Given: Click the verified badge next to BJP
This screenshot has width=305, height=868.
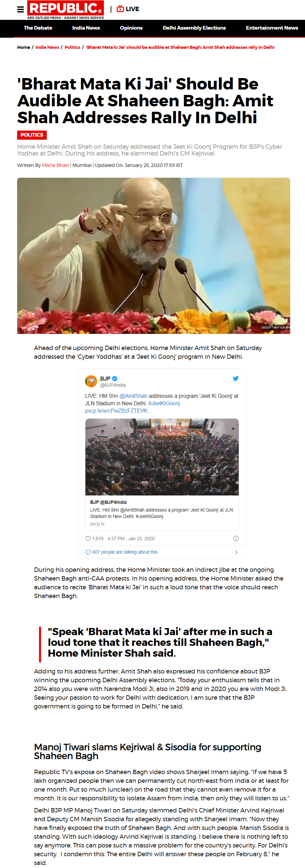Looking at the screenshot, I should tap(115, 378).
